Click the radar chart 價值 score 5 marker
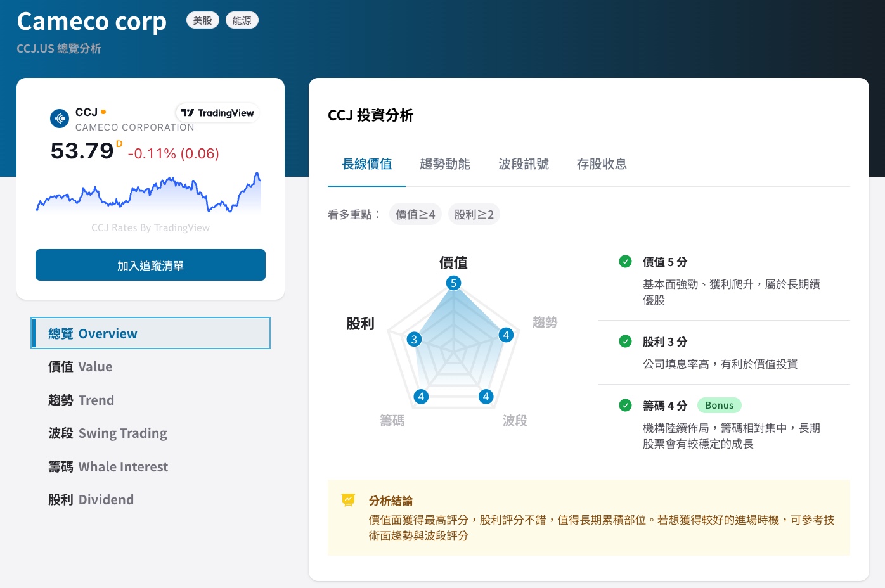The width and height of the screenshot is (885, 588). point(453,283)
